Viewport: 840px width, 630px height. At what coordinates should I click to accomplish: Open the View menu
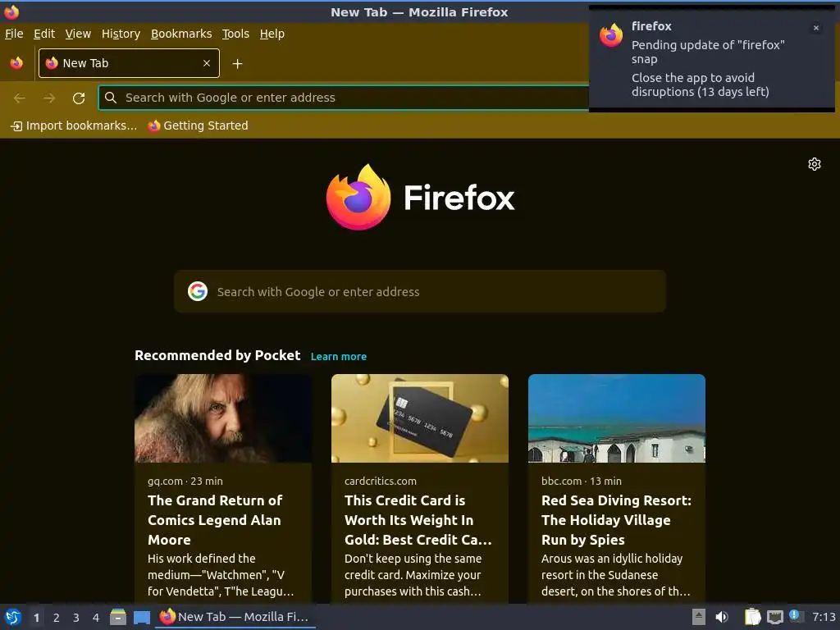click(78, 34)
